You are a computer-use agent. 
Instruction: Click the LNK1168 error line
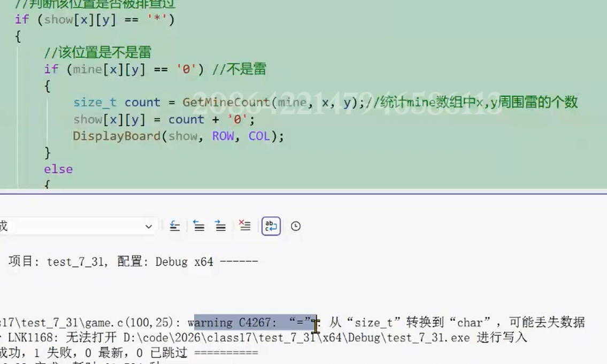(x=263, y=338)
